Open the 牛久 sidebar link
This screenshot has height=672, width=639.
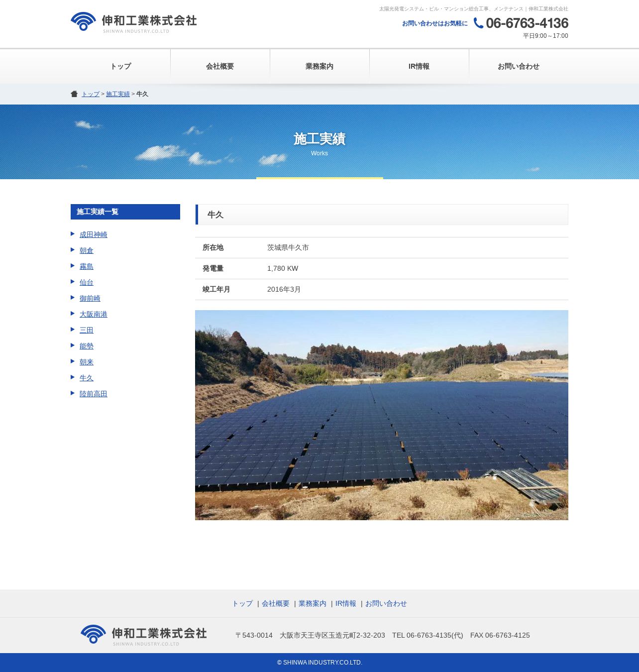87,378
